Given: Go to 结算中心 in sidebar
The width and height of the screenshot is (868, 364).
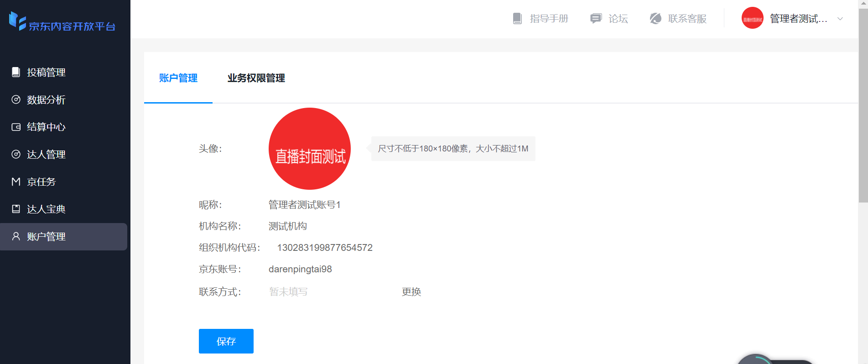Looking at the screenshot, I should pos(64,127).
